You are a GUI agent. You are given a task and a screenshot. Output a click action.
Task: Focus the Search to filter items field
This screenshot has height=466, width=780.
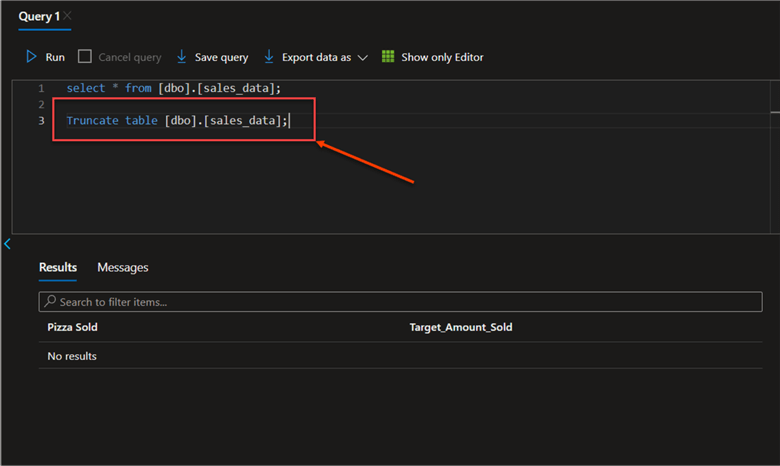[400, 301]
